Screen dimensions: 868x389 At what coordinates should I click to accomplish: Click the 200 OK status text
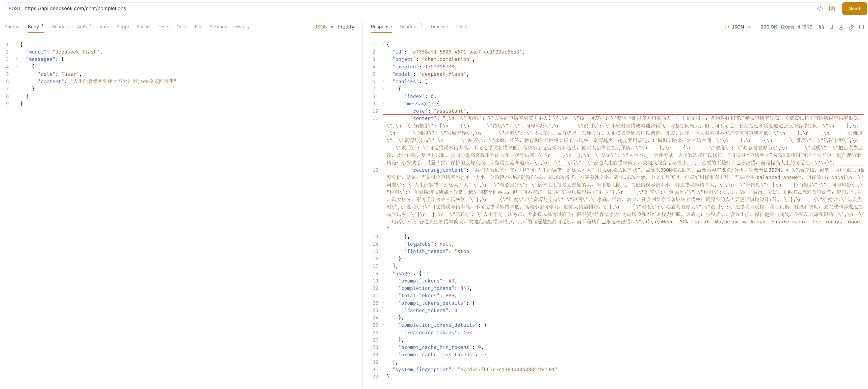click(769, 27)
